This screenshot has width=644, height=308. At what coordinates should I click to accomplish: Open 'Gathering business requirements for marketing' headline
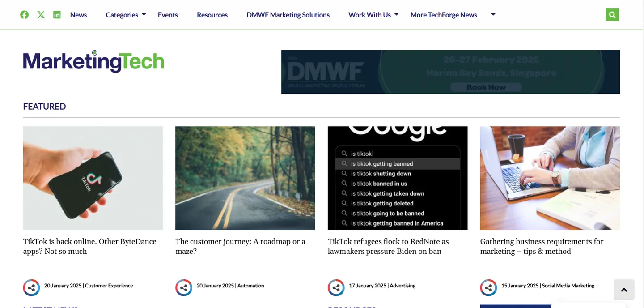point(542,246)
